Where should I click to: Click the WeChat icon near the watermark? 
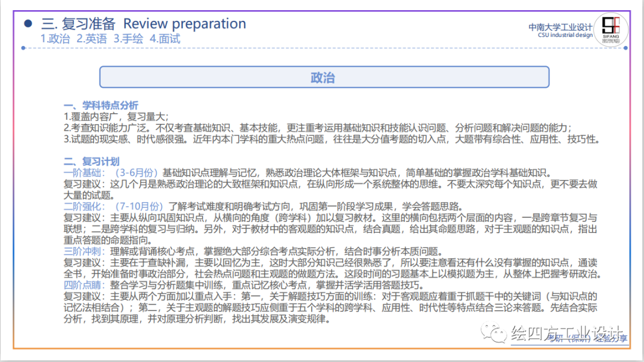tap(494, 332)
